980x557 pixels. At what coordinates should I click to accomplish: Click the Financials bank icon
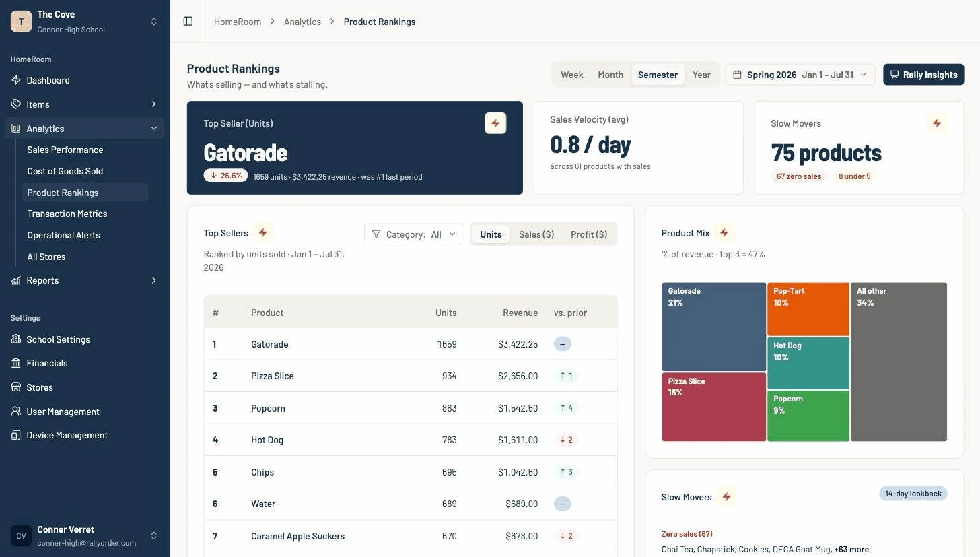[x=16, y=363]
